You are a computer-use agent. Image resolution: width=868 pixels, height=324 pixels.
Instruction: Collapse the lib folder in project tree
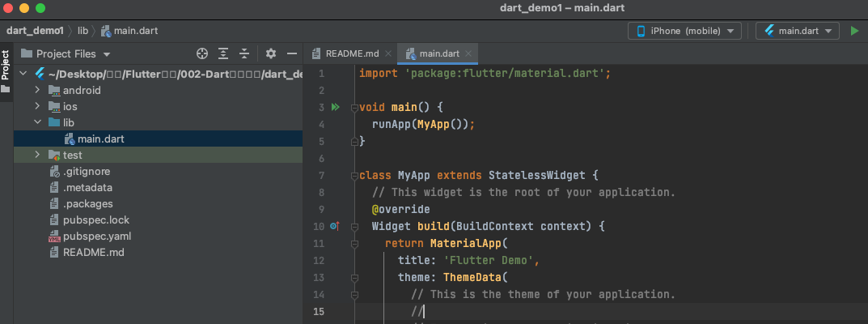pos(37,122)
